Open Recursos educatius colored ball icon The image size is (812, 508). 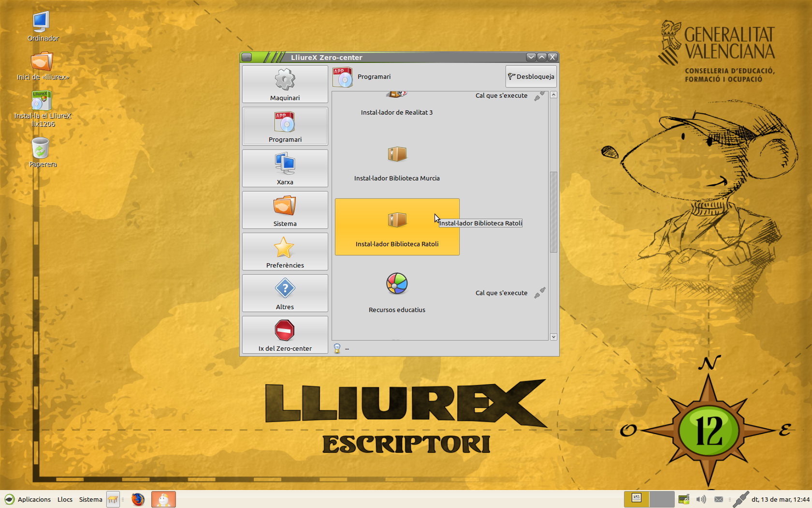(x=397, y=284)
